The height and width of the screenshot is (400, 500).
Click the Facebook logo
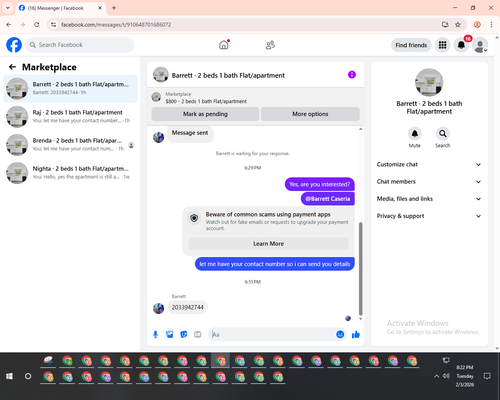pyautogui.click(x=14, y=45)
